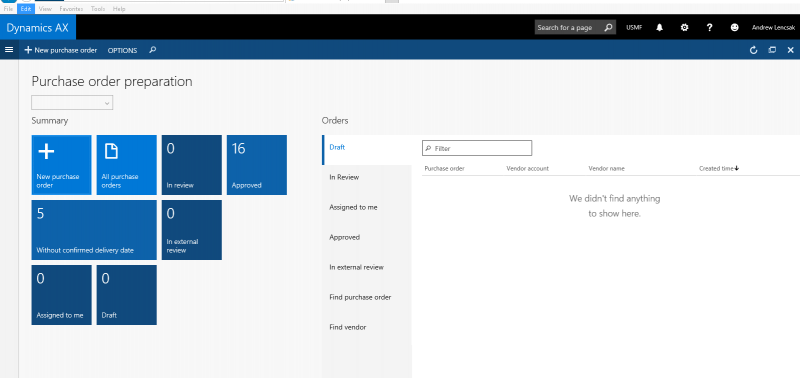This screenshot has width=800, height=378.
Task: Click New purchase order in action bar
Action: [x=61, y=50]
